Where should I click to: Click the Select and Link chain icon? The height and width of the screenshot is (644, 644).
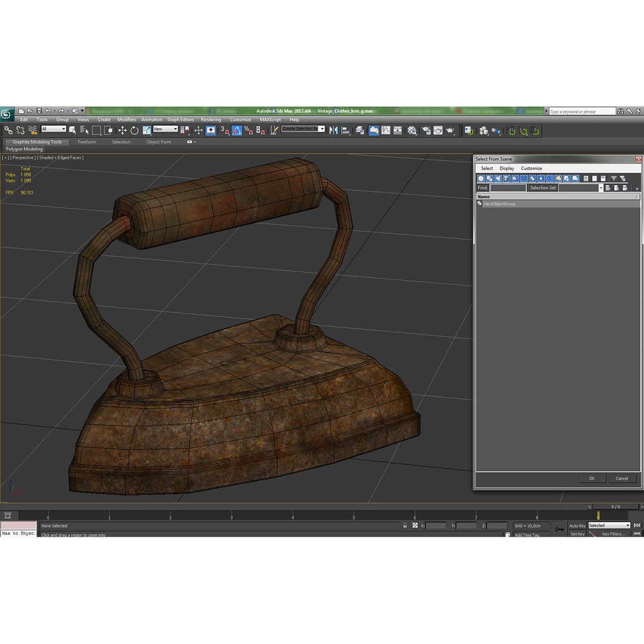coord(8,131)
